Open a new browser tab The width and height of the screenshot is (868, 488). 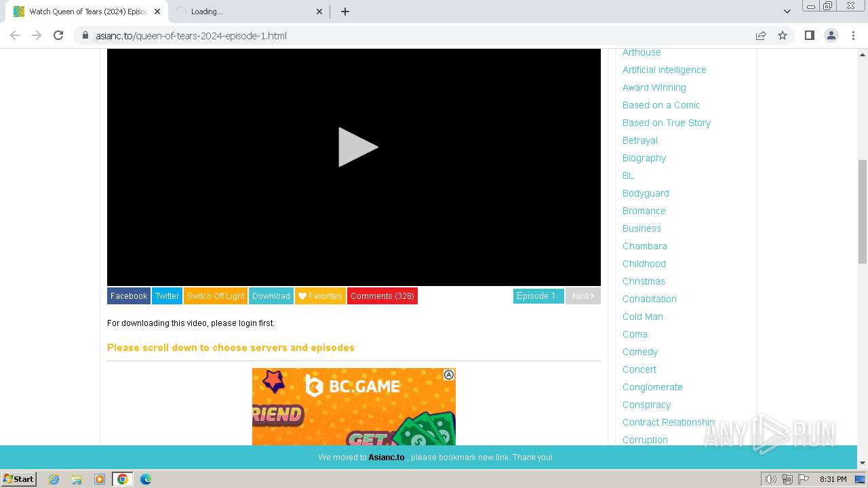pos(345,12)
